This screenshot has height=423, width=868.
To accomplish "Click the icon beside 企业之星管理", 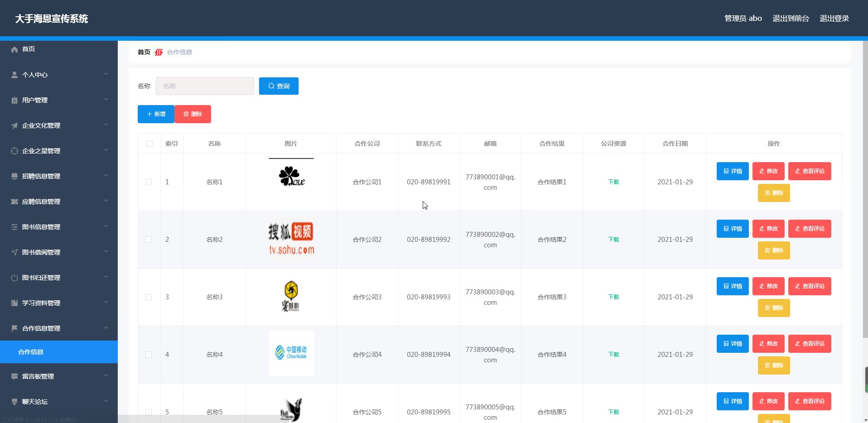I will coord(14,151).
